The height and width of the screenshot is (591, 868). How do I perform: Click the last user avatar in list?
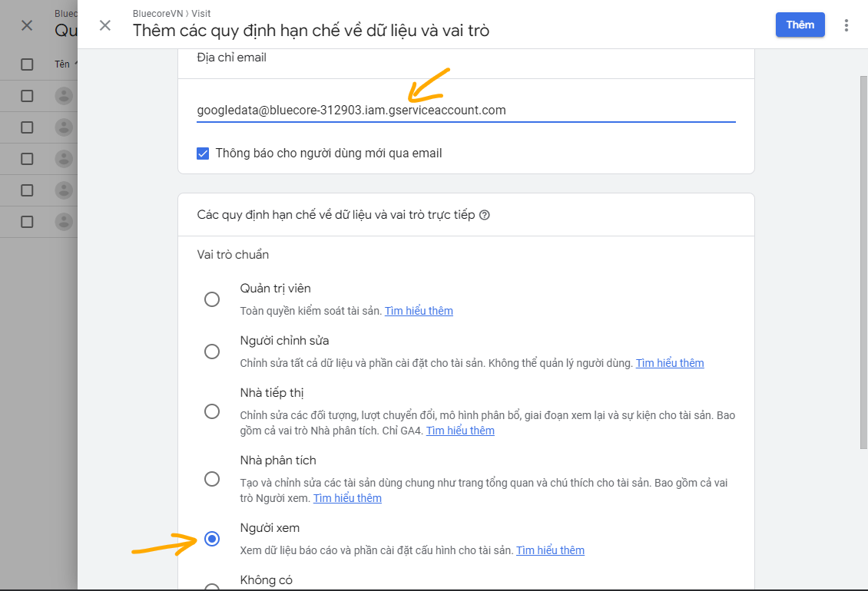[65, 222]
